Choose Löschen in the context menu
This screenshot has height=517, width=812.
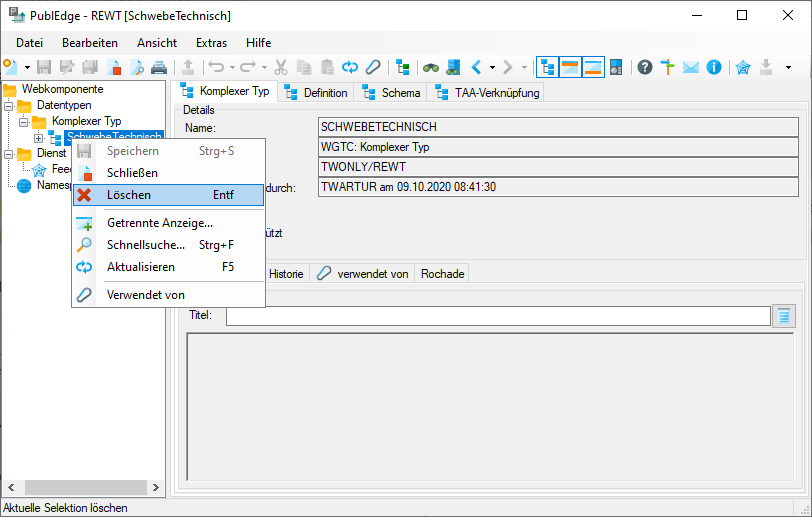(168, 195)
